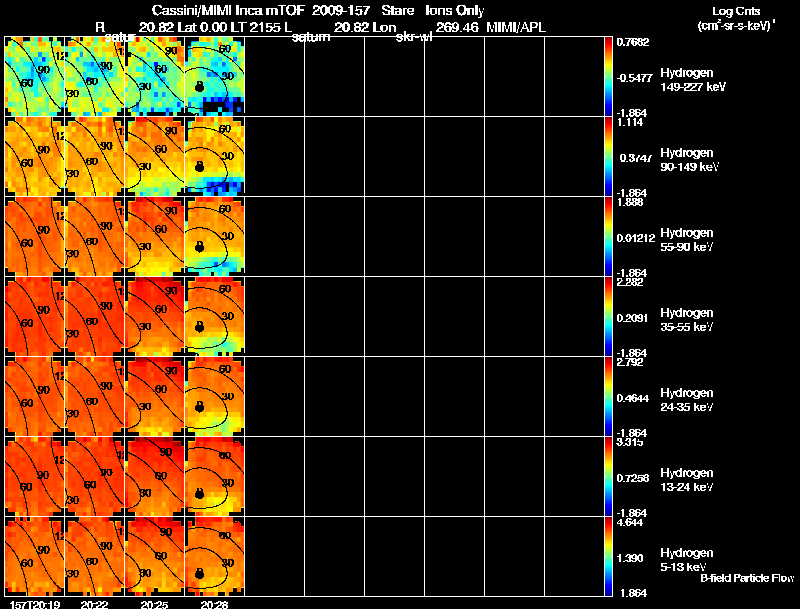Click the 'Log Cnts' units heading

click(736, 11)
